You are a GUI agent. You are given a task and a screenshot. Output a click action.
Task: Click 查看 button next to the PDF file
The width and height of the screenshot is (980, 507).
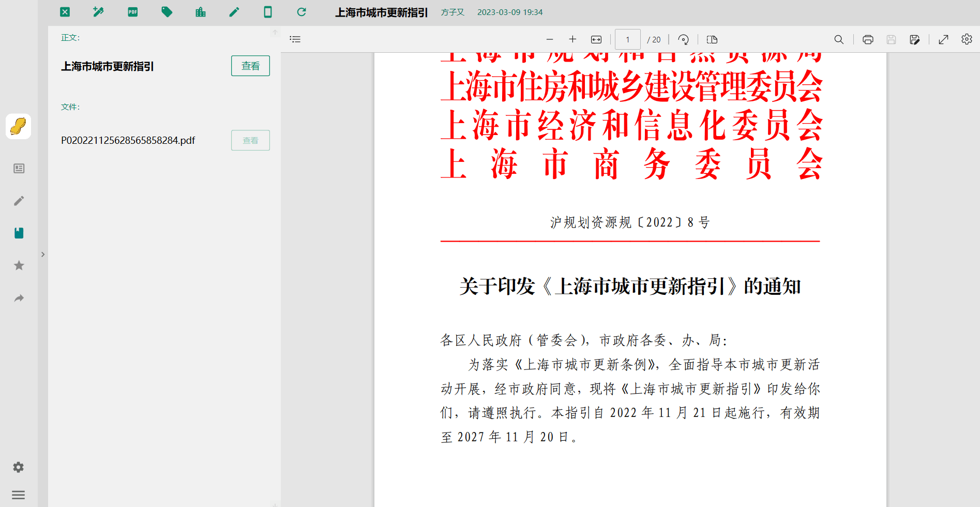point(250,140)
